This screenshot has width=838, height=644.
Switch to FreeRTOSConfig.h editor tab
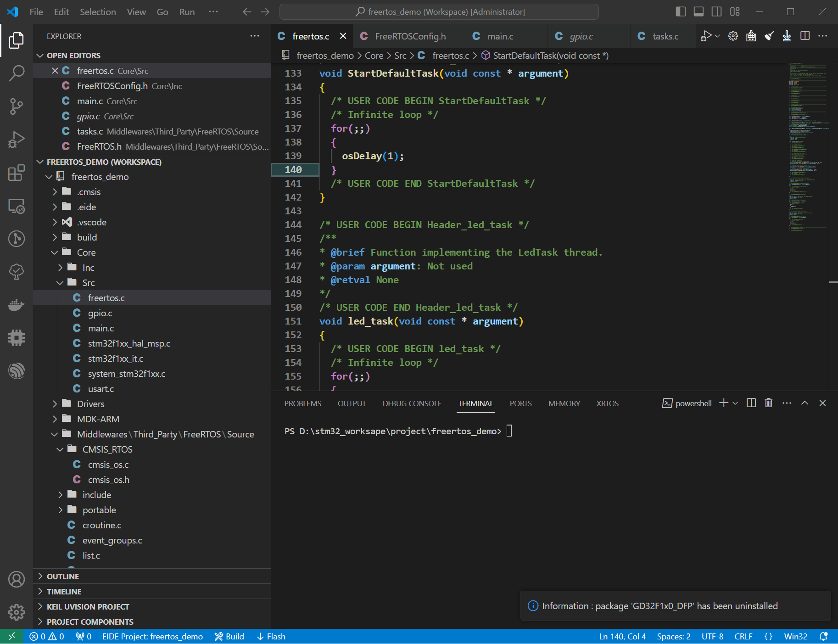[410, 36]
